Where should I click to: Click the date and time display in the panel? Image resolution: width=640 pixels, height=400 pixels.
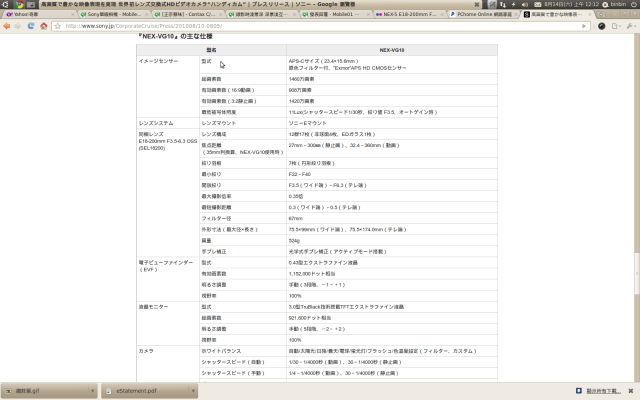coord(571,4)
